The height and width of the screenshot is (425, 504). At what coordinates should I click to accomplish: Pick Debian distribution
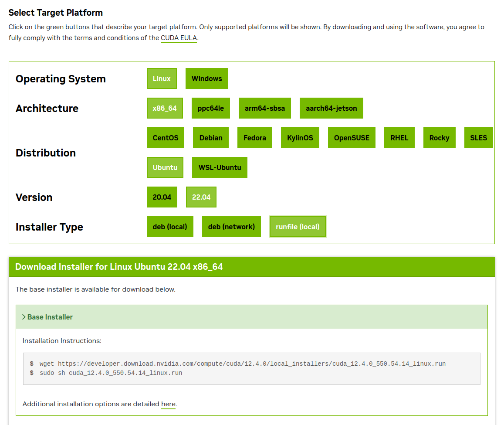[210, 138]
